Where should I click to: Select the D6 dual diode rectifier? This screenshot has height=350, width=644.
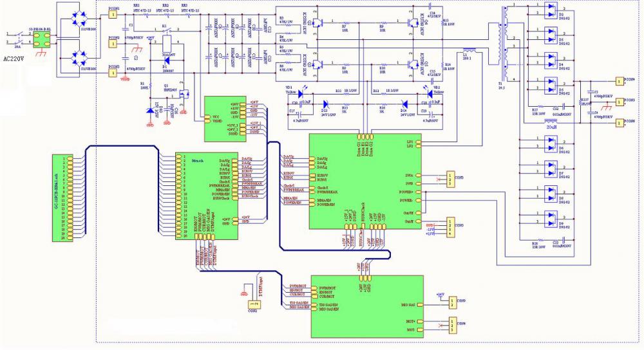tap(550, 143)
